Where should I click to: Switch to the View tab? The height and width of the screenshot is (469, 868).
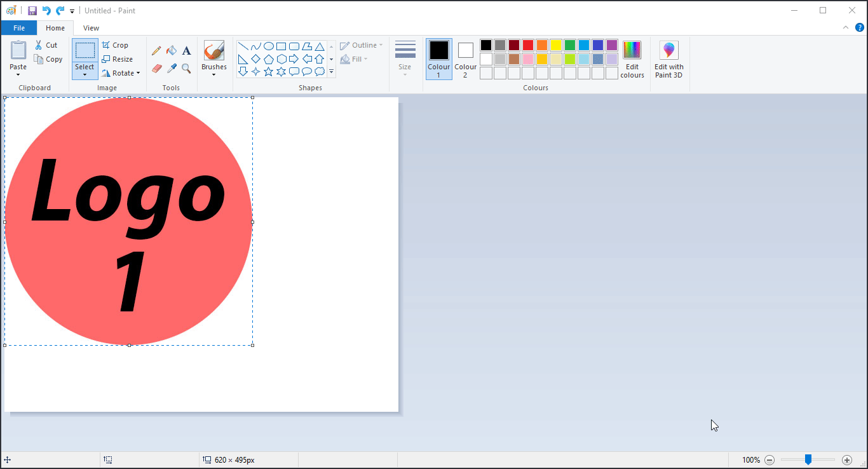(91, 28)
